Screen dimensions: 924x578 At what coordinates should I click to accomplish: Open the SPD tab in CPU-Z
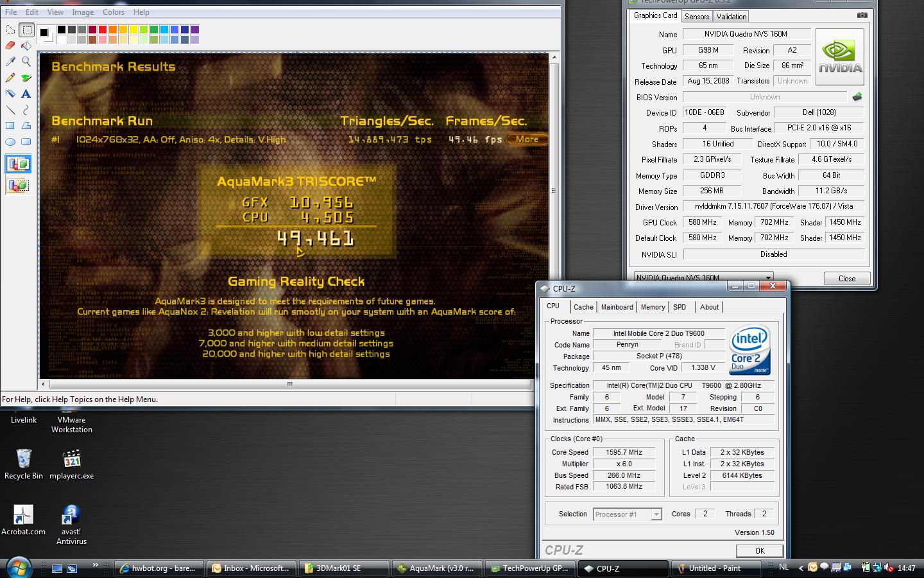click(x=680, y=307)
